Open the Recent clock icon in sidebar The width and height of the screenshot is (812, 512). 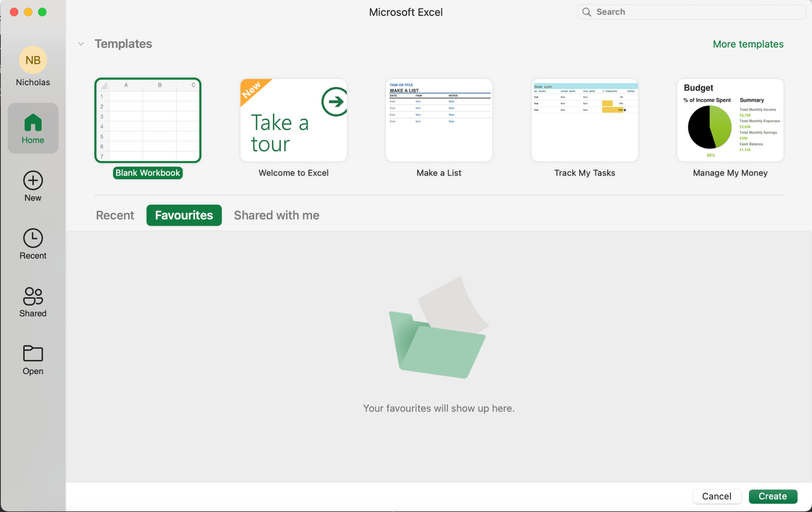[33, 238]
